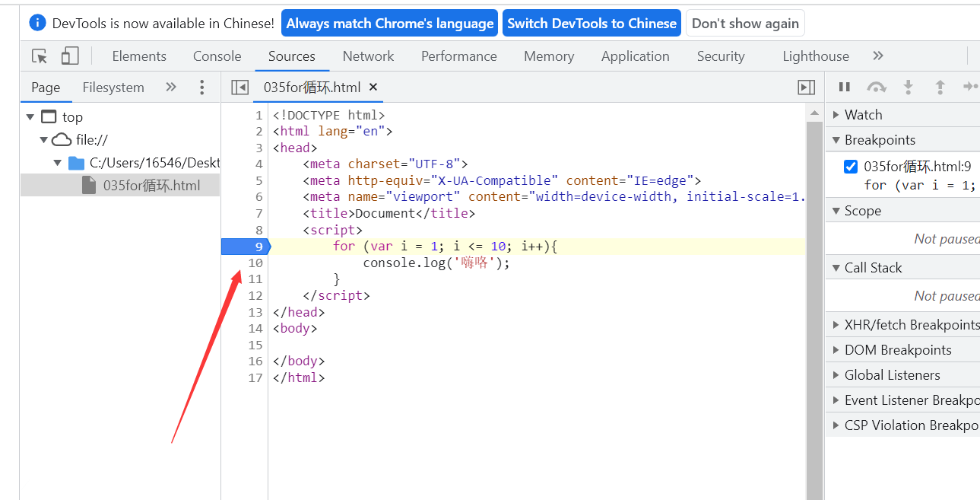Click Don't show again button
Image resolution: width=980 pixels, height=500 pixels.
745,24
